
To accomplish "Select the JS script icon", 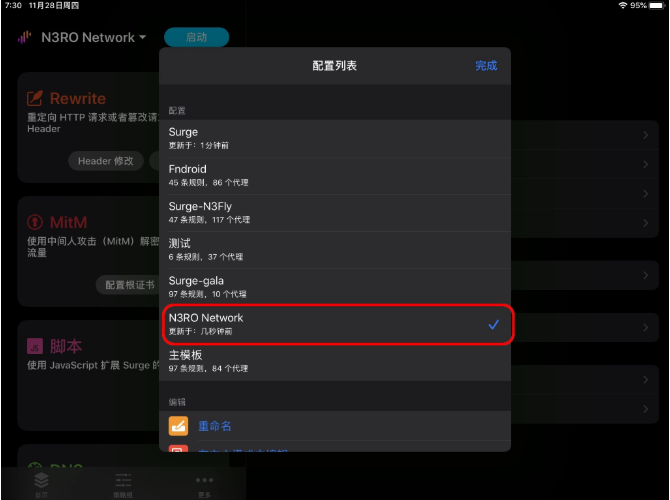I will tap(35, 346).
